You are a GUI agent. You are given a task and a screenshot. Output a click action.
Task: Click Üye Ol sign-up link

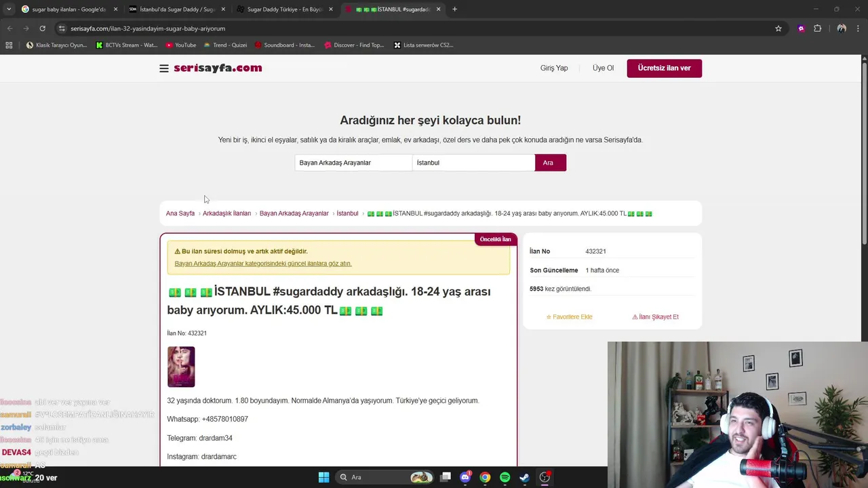[x=603, y=68]
